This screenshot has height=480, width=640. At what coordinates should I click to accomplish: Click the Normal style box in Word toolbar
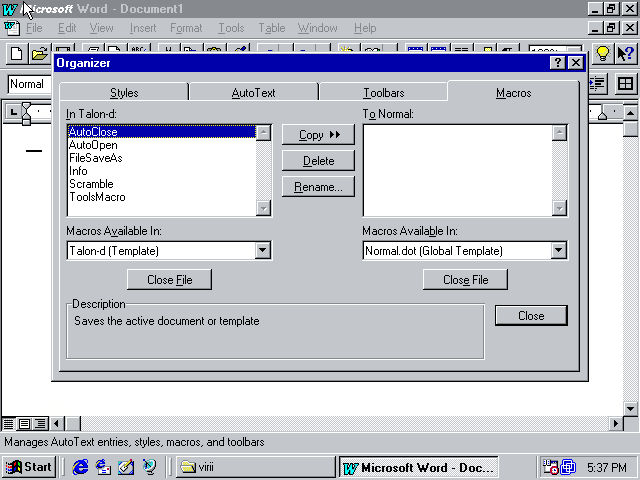click(29, 84)
